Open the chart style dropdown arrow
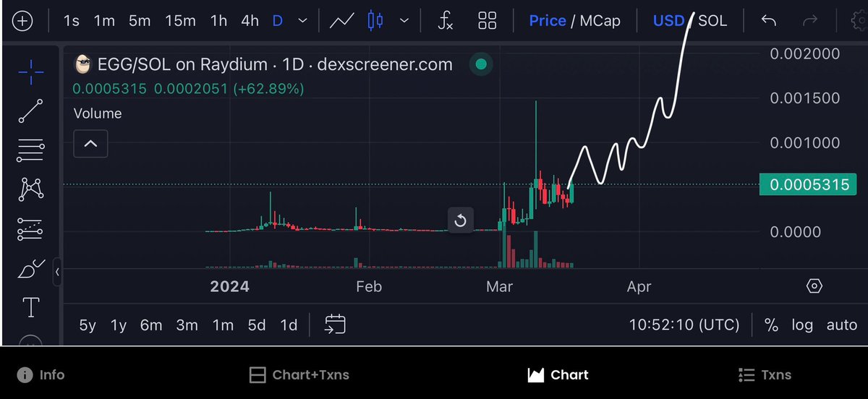The width and height of the screenshot is (868, 399). coord(404,22)
